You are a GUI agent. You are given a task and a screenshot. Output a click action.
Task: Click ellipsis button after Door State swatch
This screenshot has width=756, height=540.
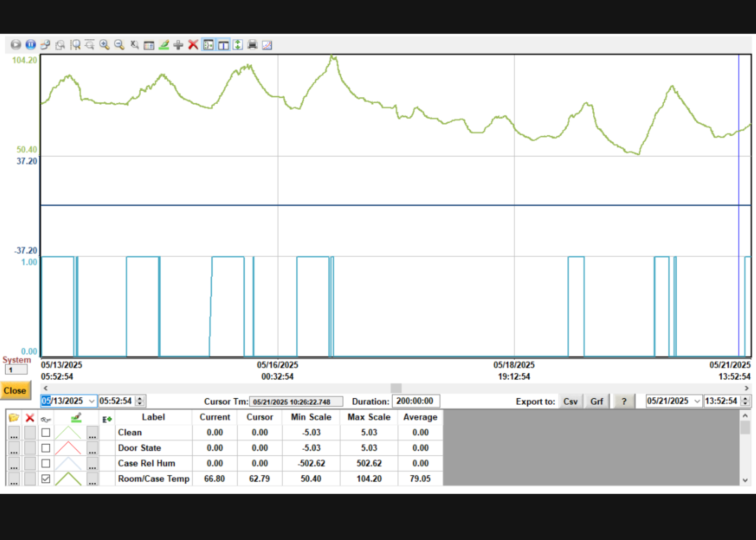point(92,449)
